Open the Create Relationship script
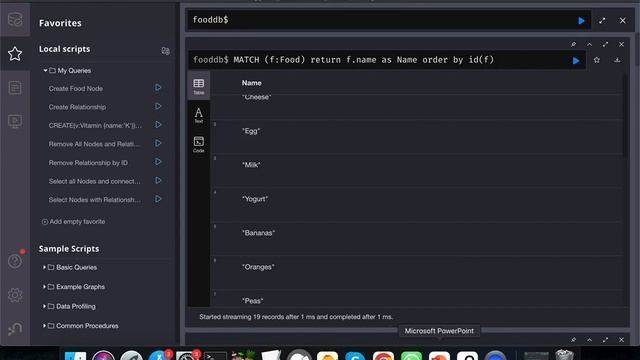Image resolution: width=640 pixels, height=360 pixels. (77, 107)
